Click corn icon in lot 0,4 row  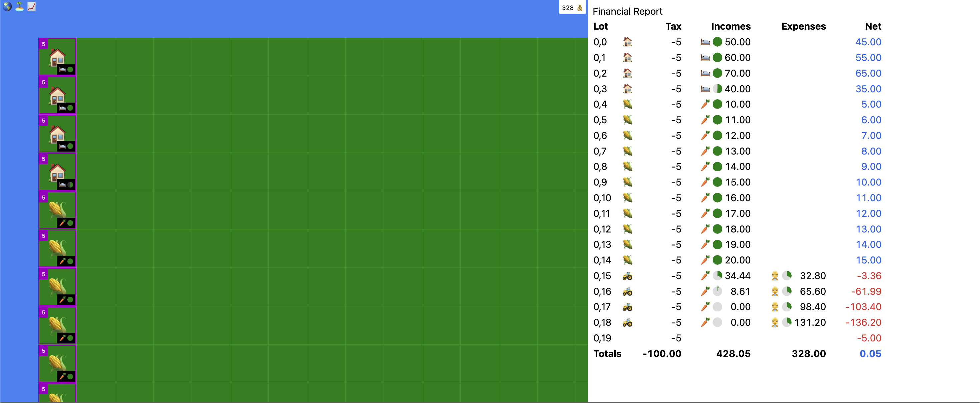(x=627, y=105)
